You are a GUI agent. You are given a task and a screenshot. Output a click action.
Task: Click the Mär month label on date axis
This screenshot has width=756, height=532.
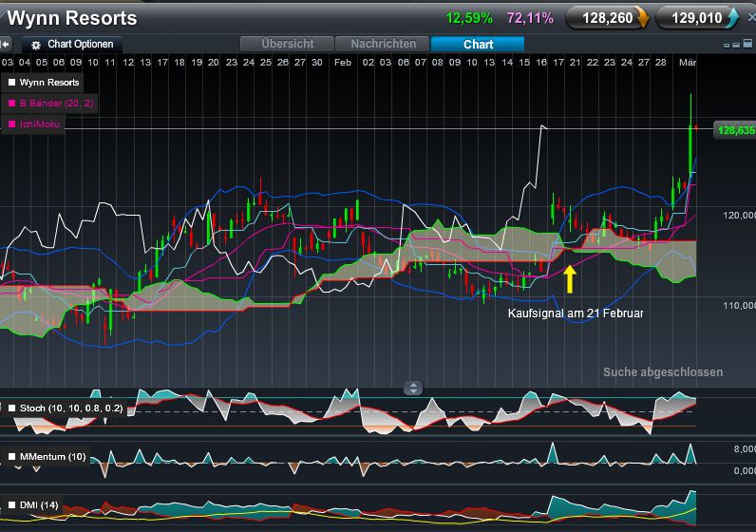pyautogui.click(x=688, y=62)
